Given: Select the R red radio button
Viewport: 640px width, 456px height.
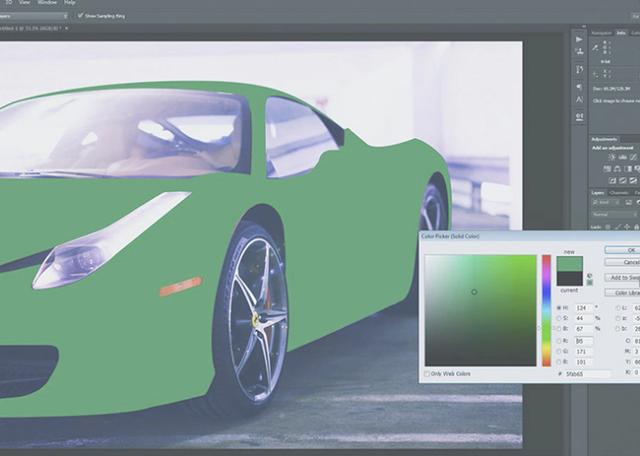Looking at the screenshot, I should [559, 340].
